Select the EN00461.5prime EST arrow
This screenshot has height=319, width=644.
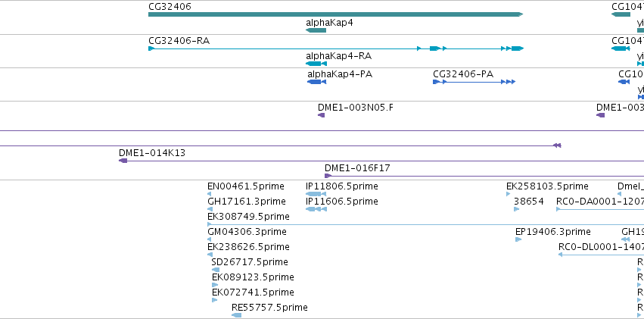click(210, 194)
